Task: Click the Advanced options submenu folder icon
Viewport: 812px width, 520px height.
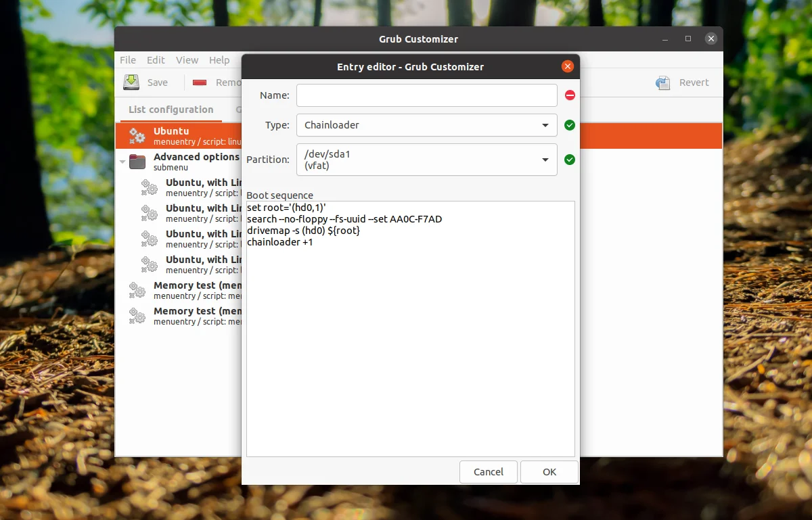Action: [x=137, y=162]
